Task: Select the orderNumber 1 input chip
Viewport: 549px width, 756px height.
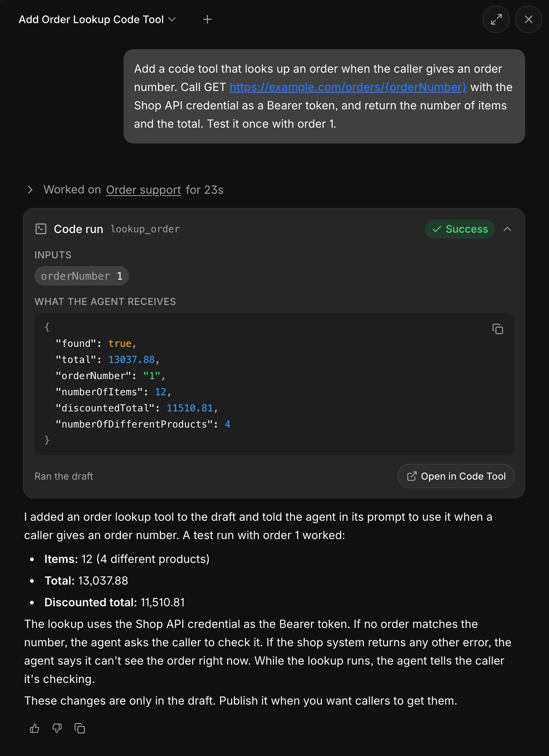Action: point(81,276)
